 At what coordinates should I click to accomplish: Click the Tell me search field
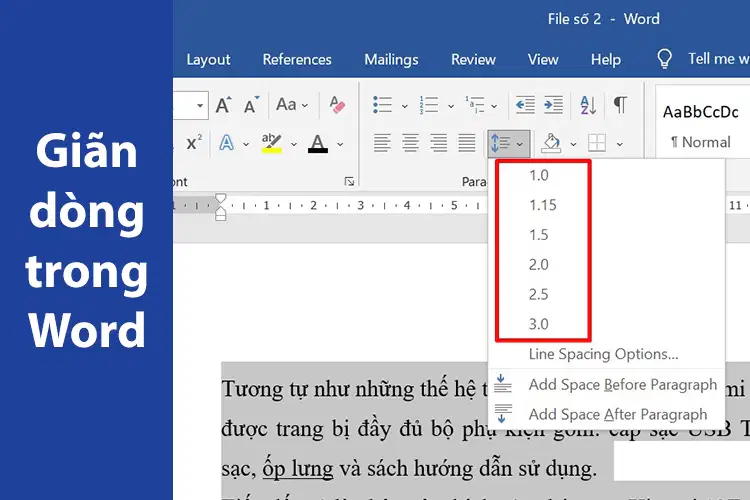[x=718, y=59]
